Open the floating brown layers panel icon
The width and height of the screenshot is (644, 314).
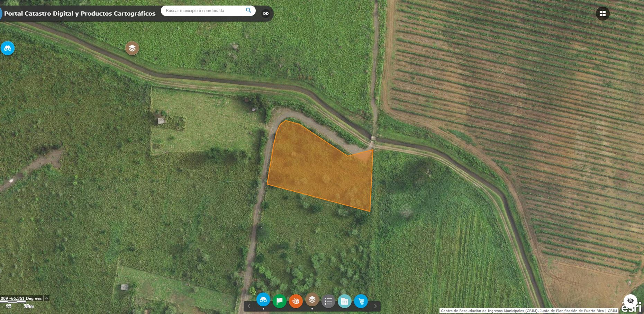pyautogui.click(x=132, y=48)
